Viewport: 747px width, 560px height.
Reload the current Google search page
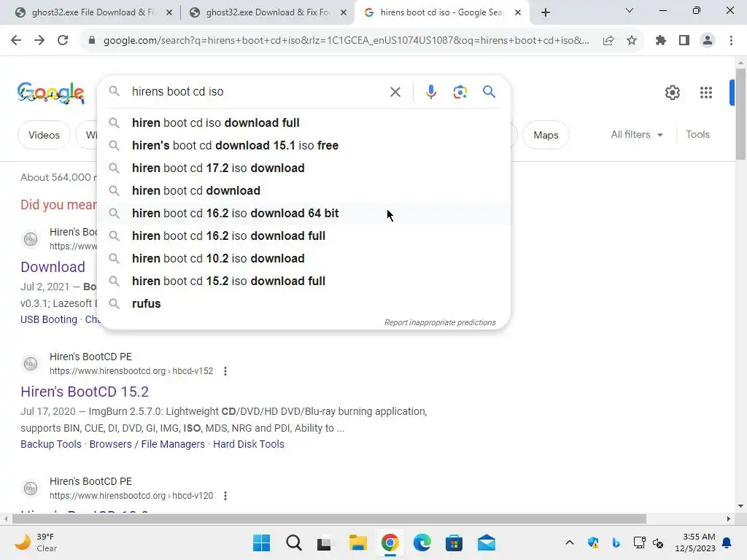[x=63, y=41]
